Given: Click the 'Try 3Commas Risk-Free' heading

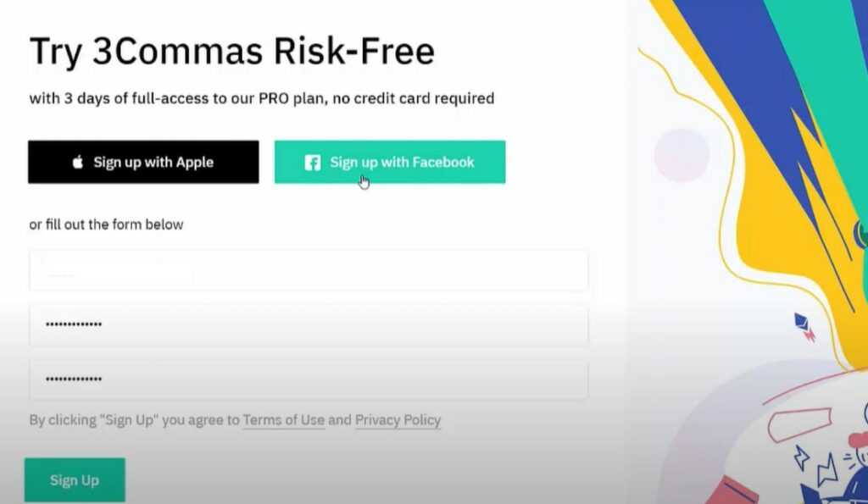Looking at the screenshot, I should [x=232, y=51].
